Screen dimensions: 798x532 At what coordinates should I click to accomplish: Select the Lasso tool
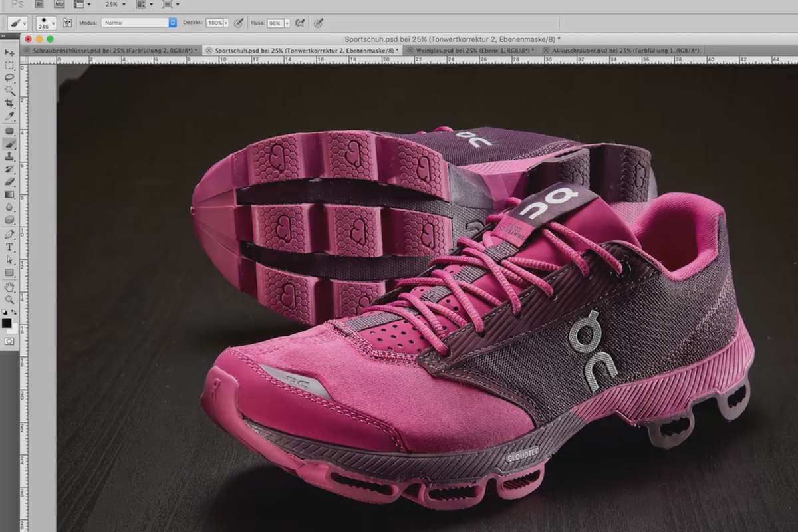pos(9,78)
